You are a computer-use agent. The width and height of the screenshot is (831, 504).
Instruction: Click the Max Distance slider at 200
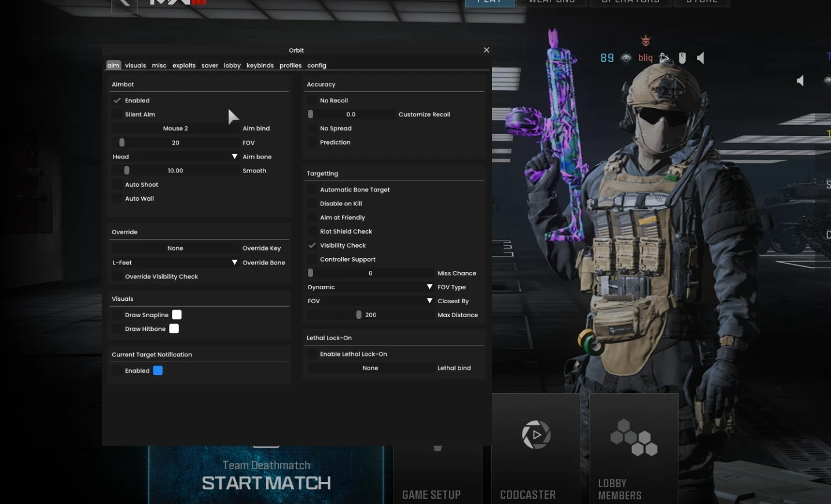point(370,315)
